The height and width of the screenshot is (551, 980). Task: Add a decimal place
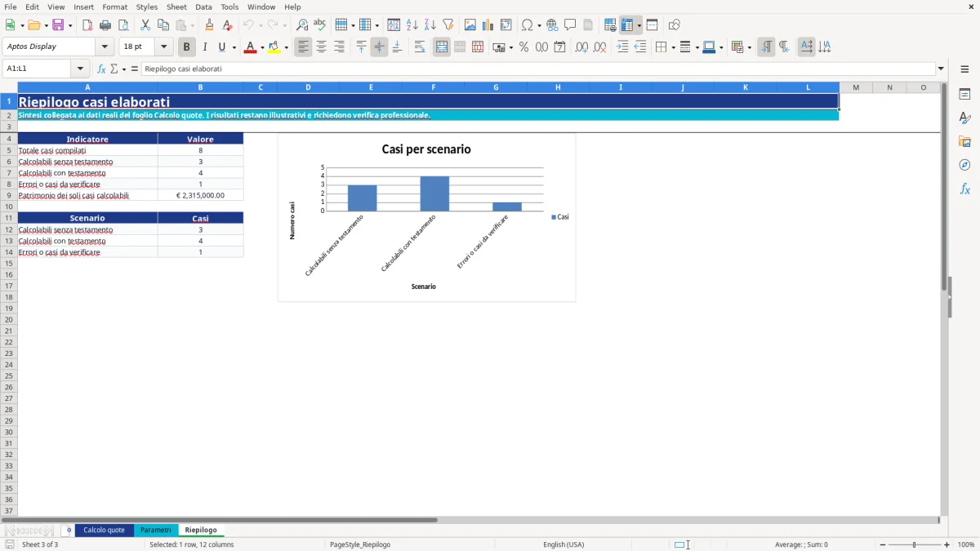tap(581, 47)
